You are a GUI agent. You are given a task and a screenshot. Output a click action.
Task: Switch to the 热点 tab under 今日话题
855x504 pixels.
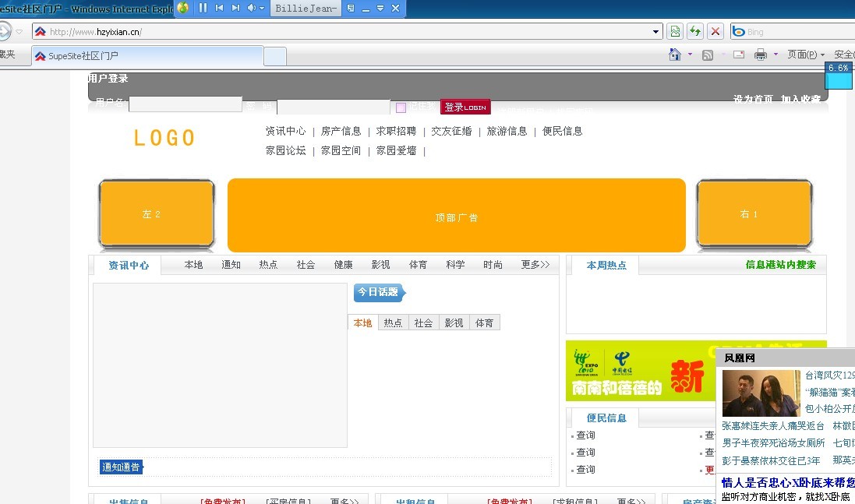click(393, 322)
